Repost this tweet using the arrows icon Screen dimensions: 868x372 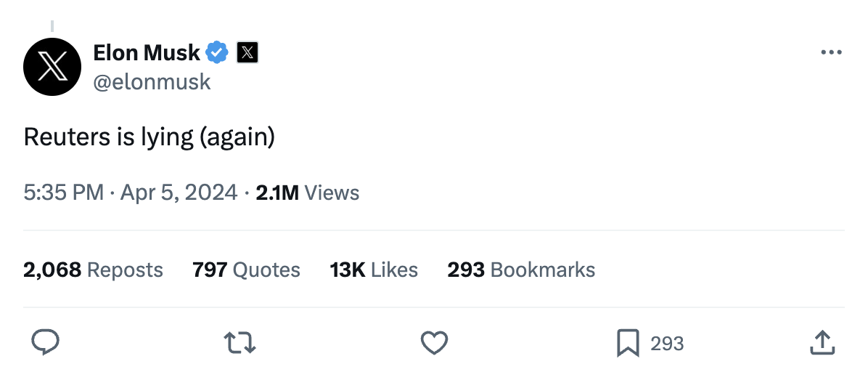pos(240,343)
